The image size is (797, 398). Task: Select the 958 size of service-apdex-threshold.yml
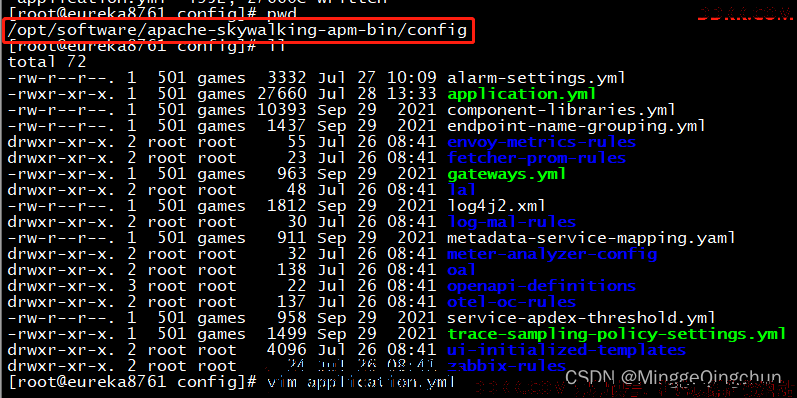(x=292, y=318)
